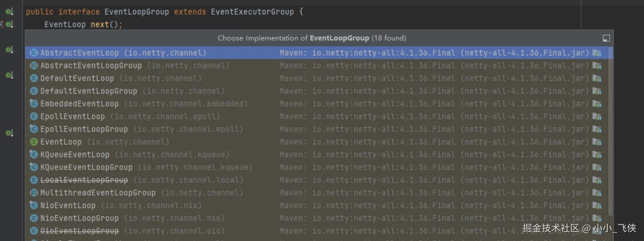644x241 pixels.
Task: Click class icon beside AbstractEventLoop
Action: 34,53
